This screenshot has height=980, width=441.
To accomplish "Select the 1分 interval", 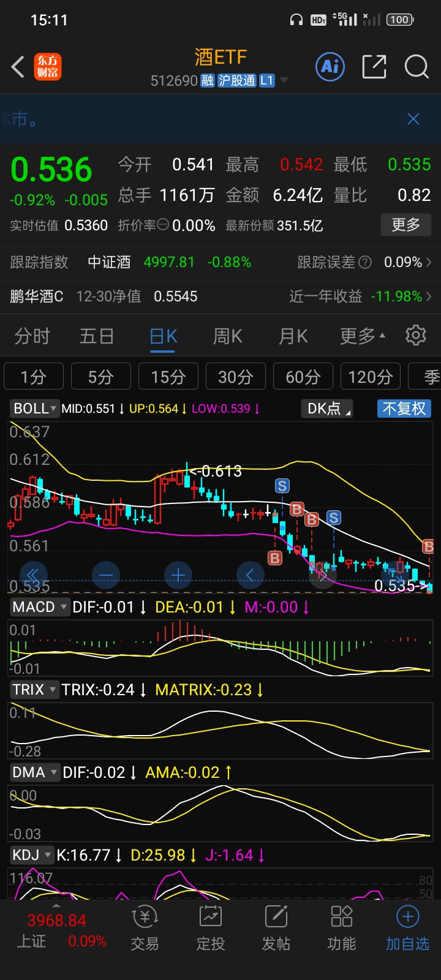I will pos(34,377).
